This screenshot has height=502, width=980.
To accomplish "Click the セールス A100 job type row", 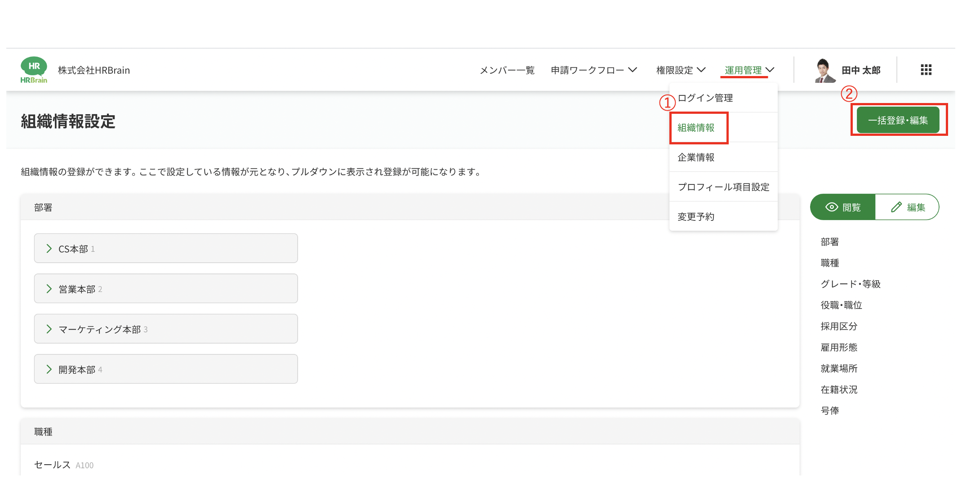I will [x=63, y=465].
